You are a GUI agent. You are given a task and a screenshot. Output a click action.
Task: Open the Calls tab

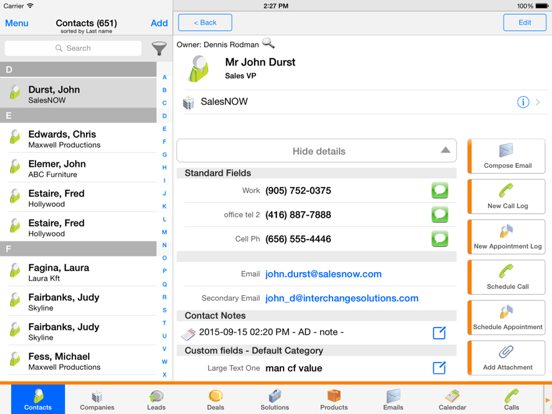tap(512, 400)
